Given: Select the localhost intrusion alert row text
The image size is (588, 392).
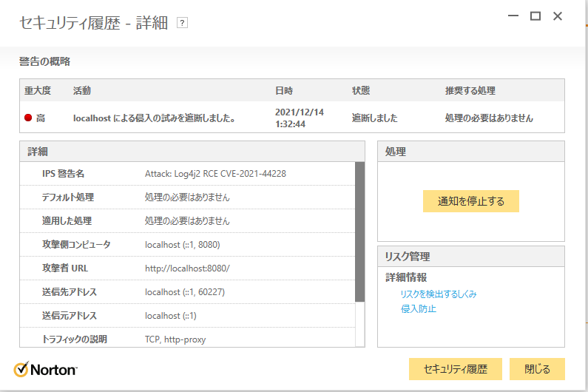Looking at the screenshot, I should 155,118.
